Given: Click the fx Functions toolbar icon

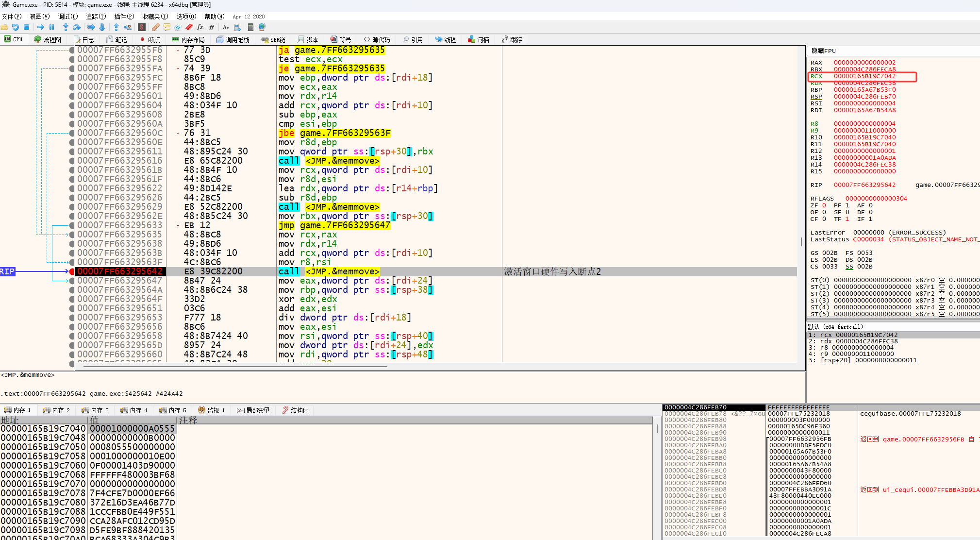Looking at the screenshot, I should 200,27.
